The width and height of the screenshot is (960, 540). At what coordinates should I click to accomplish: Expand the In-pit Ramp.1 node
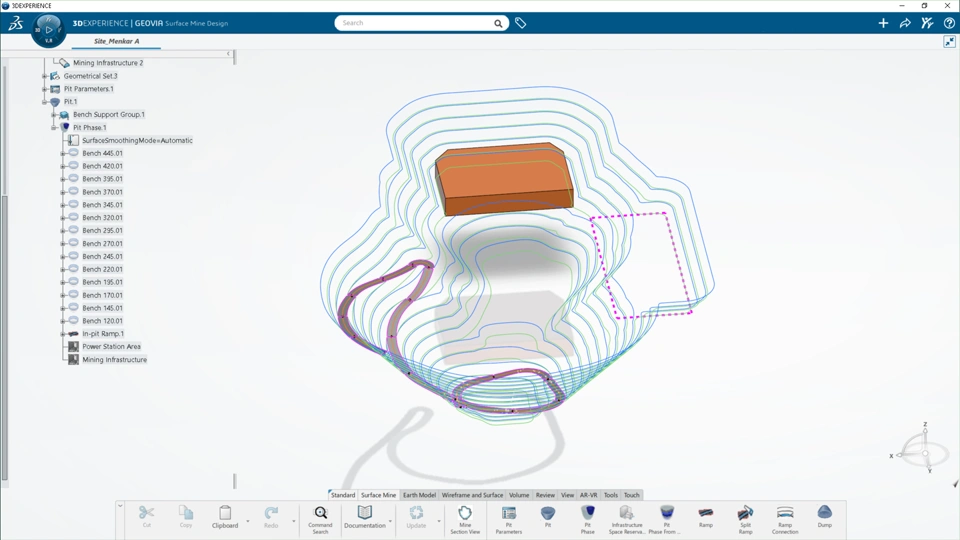point(63,334)
